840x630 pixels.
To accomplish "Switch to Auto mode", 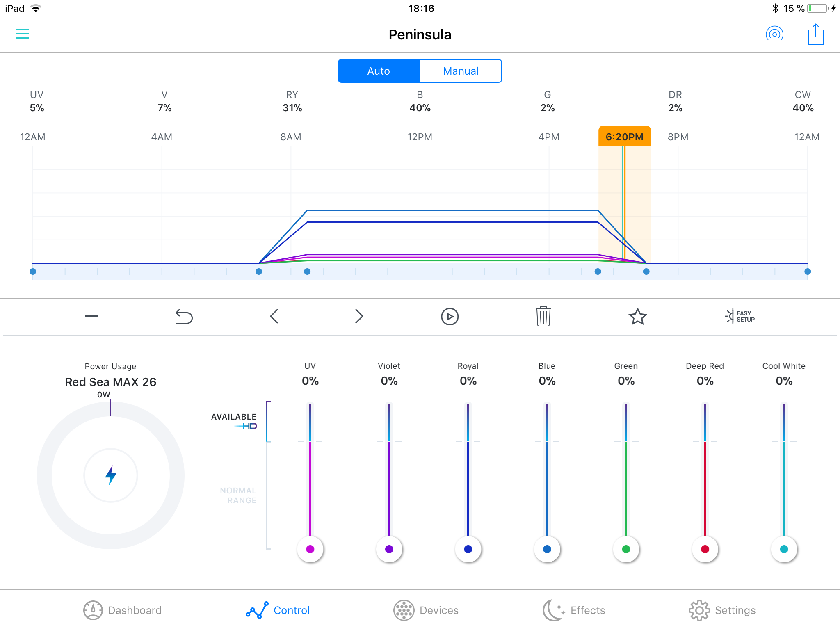I will pyautogui.click(x=379, y=71).
